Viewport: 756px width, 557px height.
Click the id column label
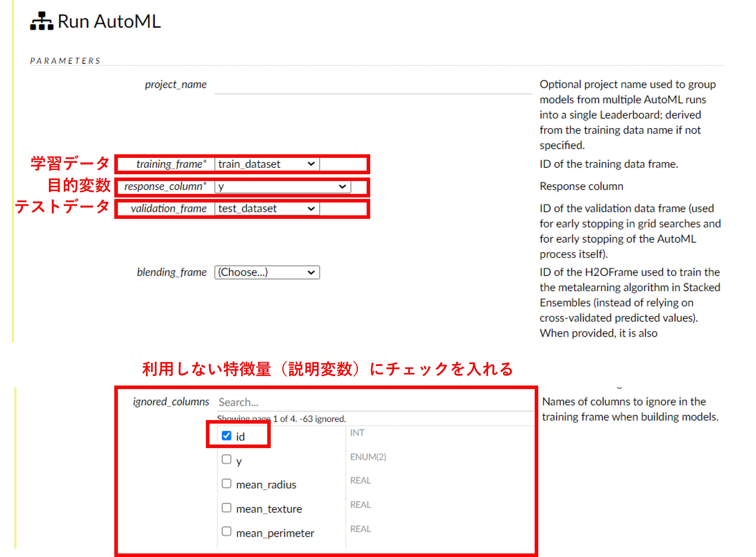(x=240, y=437)
